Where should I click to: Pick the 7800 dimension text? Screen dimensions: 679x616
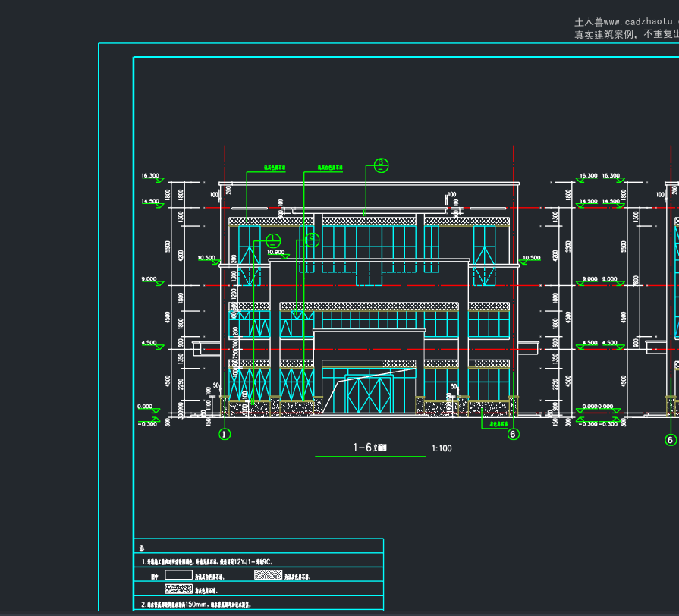coord(636,281)
